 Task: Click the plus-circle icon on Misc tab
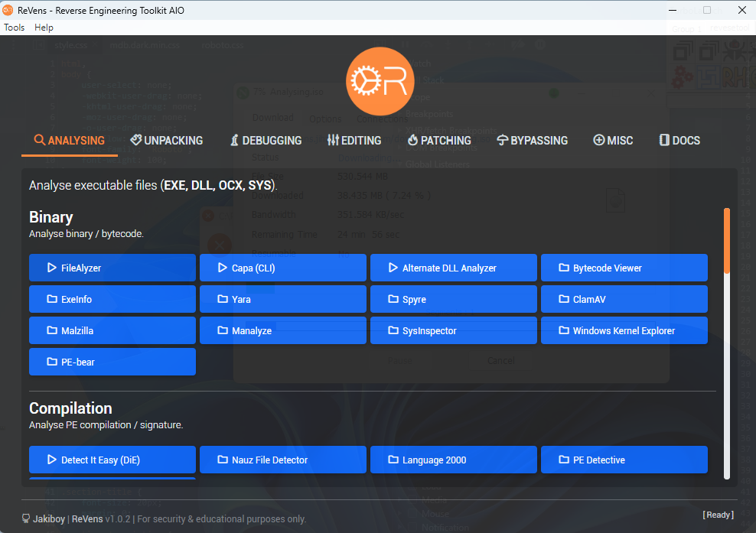pyautogui.click(x=599, y=140)
